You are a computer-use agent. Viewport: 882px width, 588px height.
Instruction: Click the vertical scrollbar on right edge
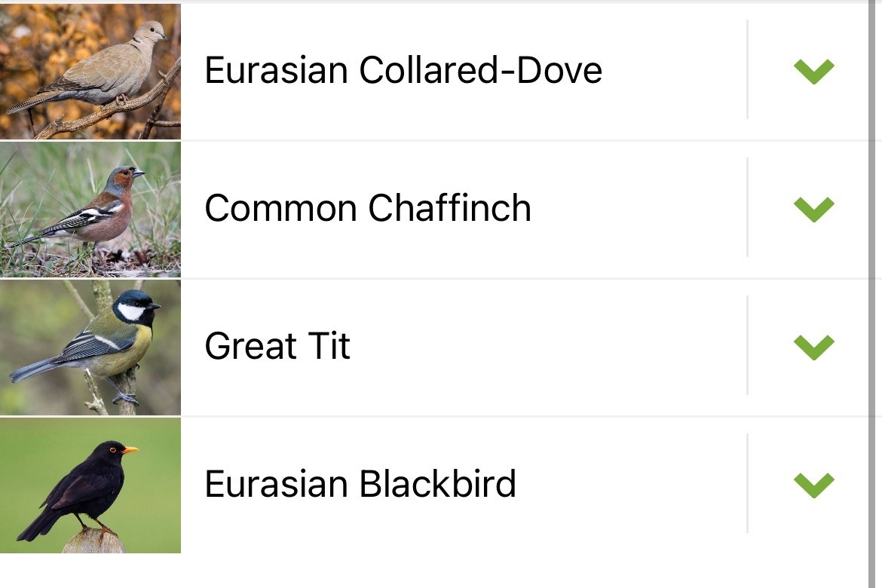[872, 294]
